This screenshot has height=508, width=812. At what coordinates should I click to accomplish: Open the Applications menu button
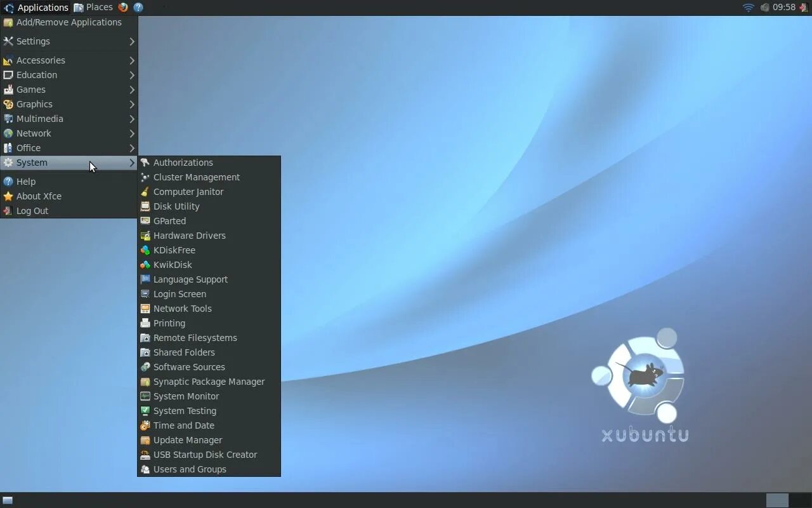[36, 8]
